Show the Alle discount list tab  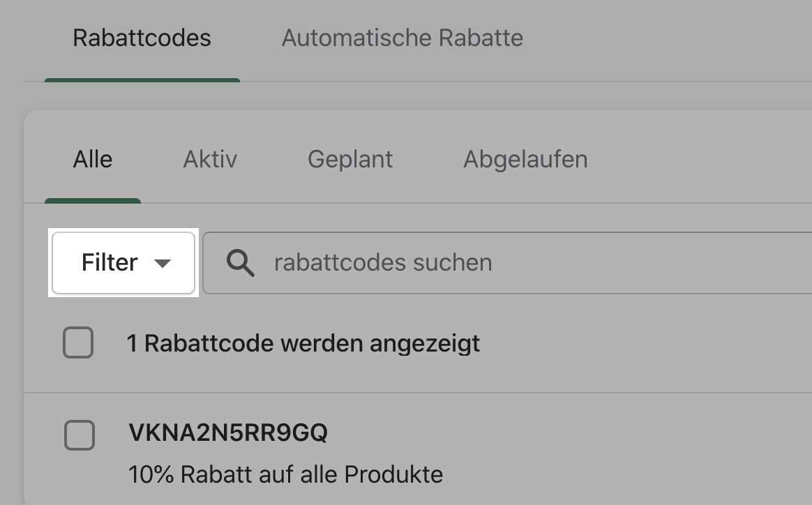[93, 160]
